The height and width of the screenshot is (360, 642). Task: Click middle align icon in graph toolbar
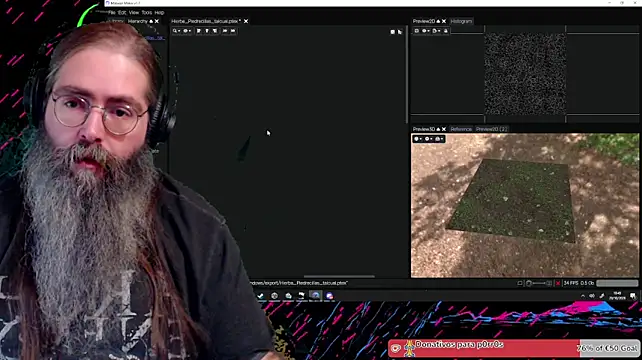click(207, 31)
